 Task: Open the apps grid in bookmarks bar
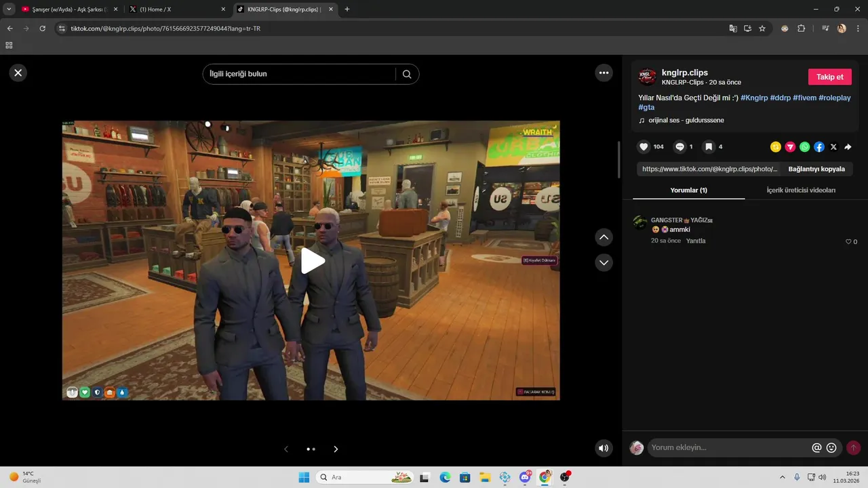coord(9,45)
